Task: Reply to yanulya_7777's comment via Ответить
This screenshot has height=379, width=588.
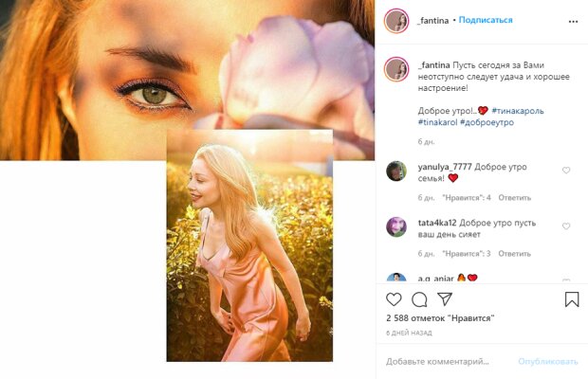Action: (514, 198)
